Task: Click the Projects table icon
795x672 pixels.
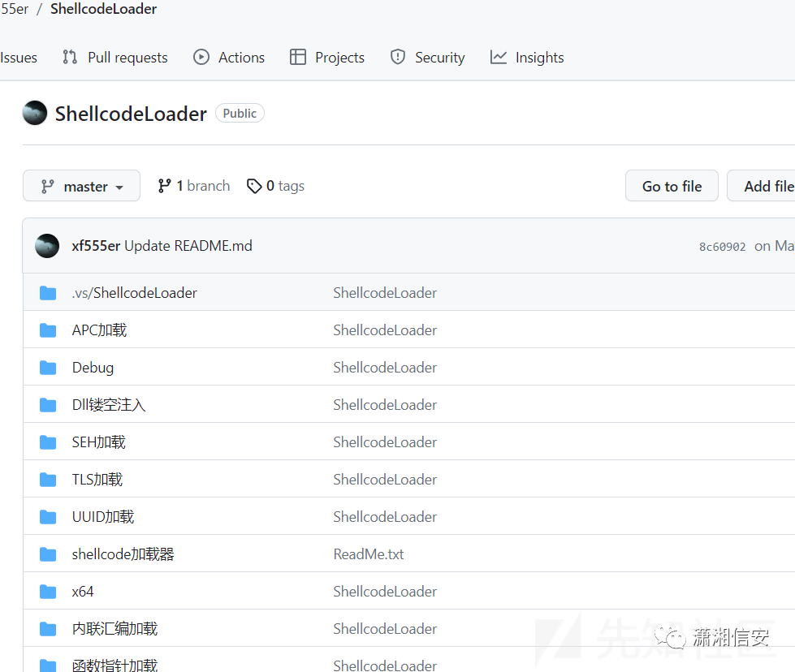Action: (x=298, y=58)
